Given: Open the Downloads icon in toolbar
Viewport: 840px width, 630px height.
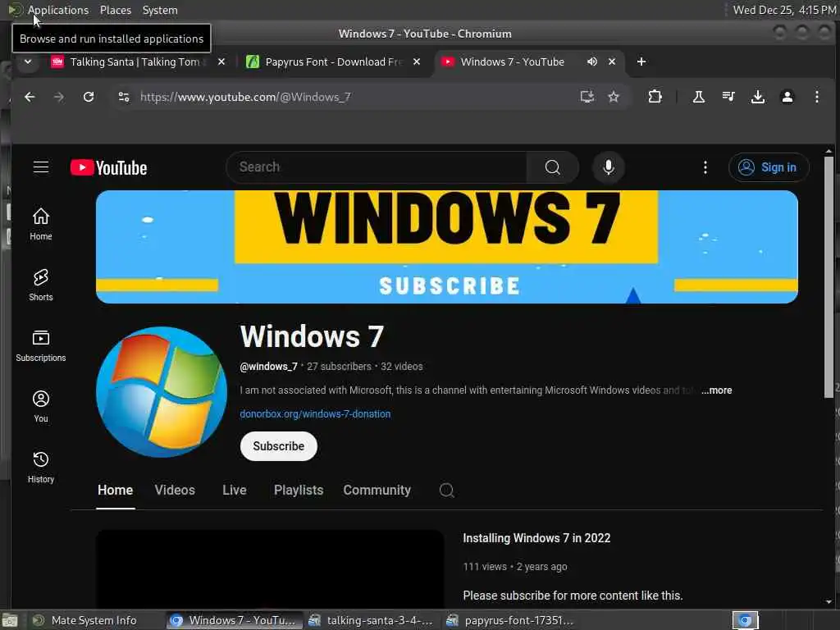Looking at the screenshot, I should click(x=757, y=97).
